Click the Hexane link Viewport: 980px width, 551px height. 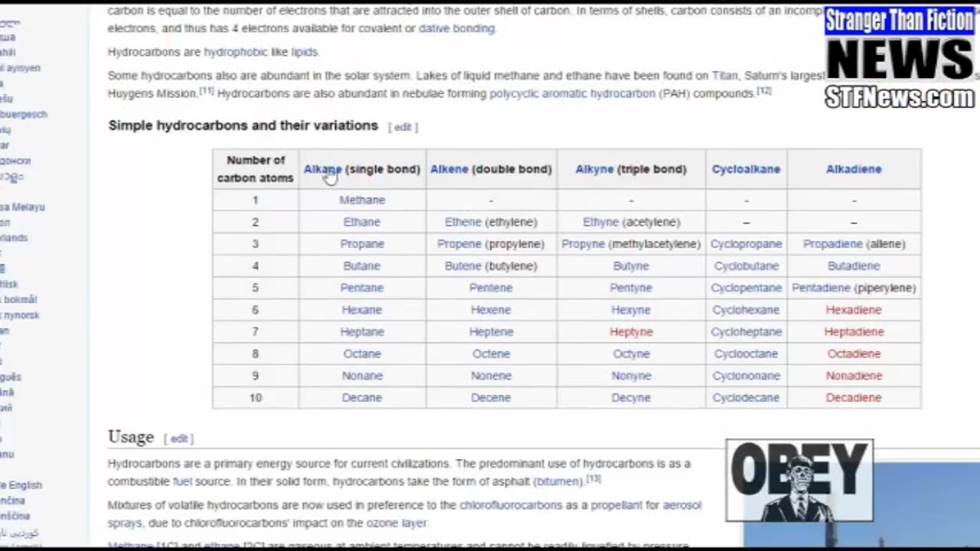[362, 310]
